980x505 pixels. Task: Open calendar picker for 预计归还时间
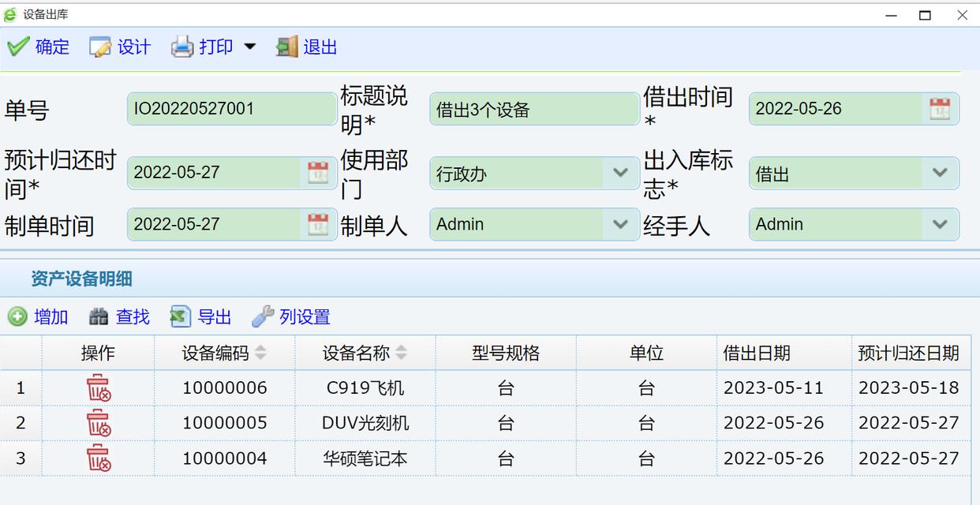click(x=317, y=173)
